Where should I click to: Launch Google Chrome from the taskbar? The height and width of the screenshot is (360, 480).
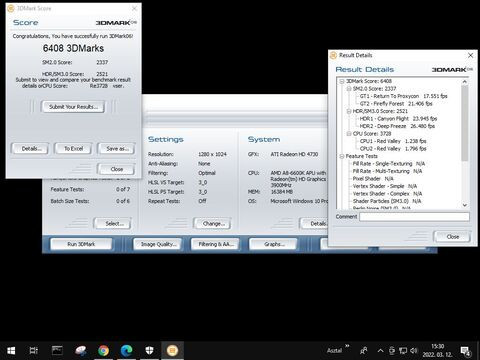[104, 350]
